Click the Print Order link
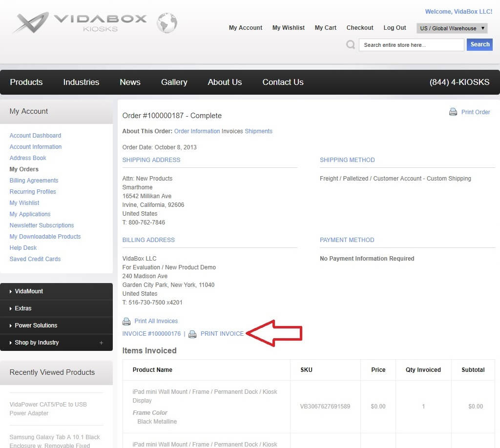The width and height of the screenshot is (500, 448). [x=476, y=112]
